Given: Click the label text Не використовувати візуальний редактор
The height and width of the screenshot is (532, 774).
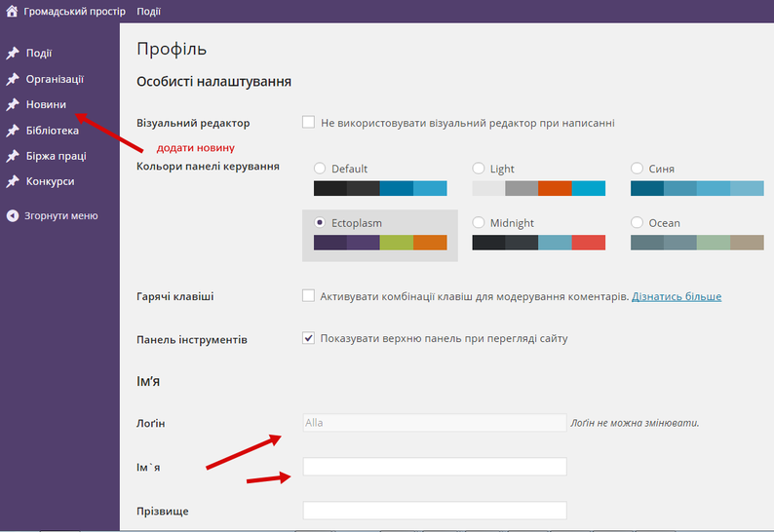Looking at the screenshot, I should pyautogui.click(x=468, y=123).
